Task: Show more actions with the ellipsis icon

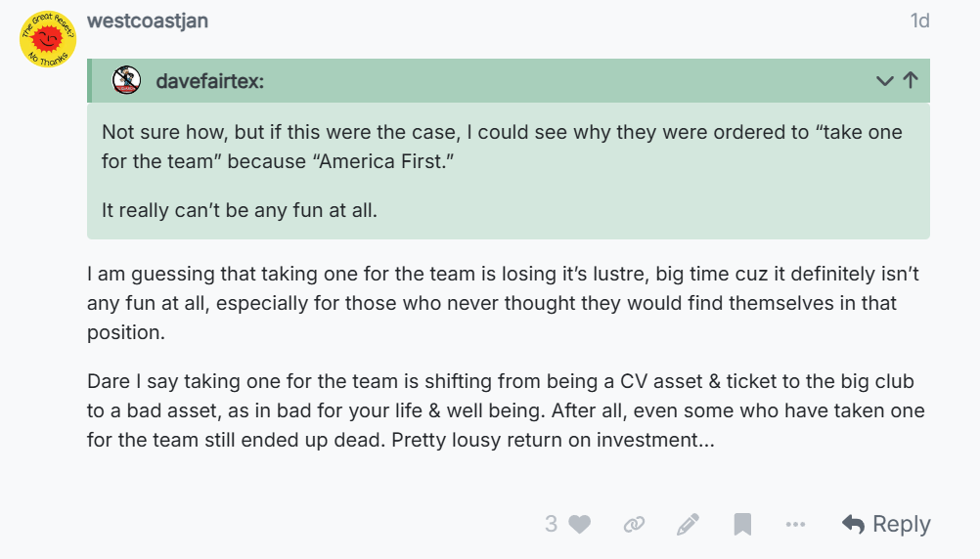Action: tap(795, 525)
